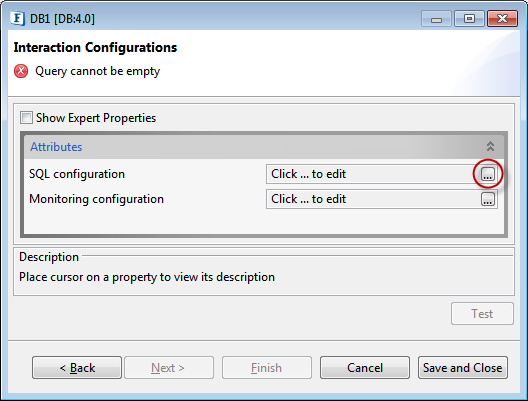
Task: Click the Next button
Action: [169, 368]
